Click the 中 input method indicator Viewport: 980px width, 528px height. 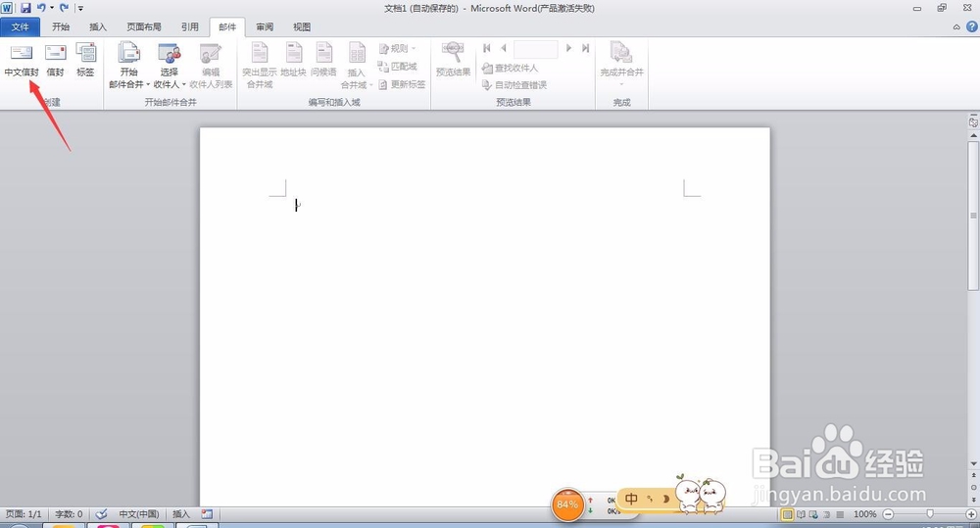pos(631,499)
